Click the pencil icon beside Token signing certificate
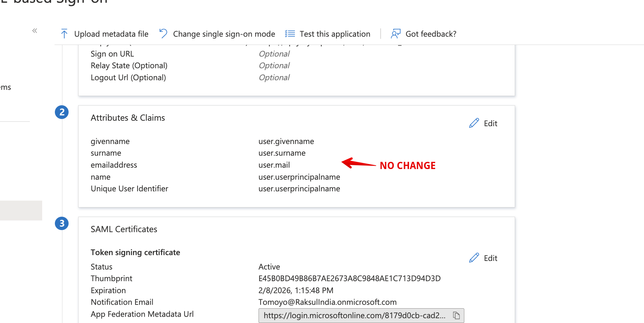Viewport: 644px width, 323px height. tap(474, 258)
